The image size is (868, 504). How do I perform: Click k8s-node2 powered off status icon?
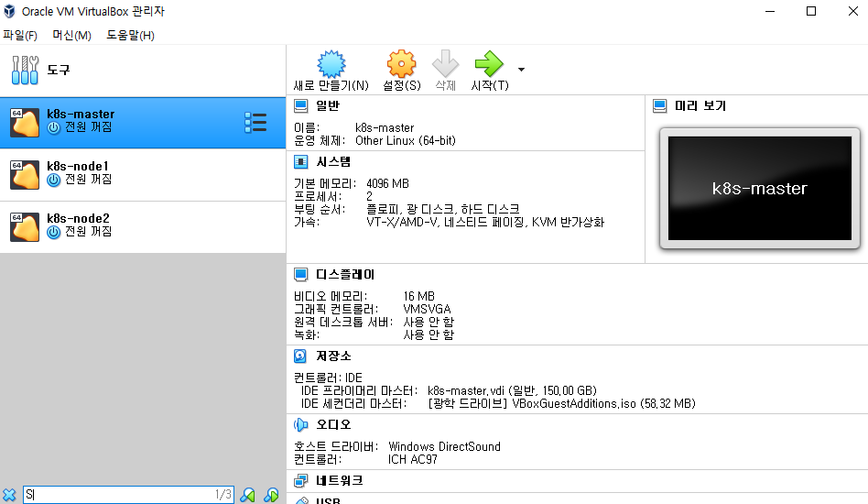[x=54, y=232]
